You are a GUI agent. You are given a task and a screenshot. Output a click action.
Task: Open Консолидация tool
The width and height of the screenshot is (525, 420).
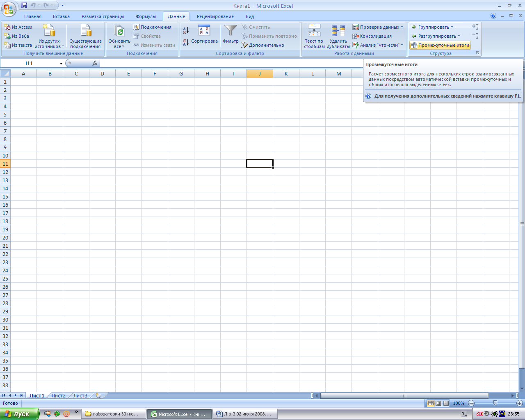coord(372,36)
